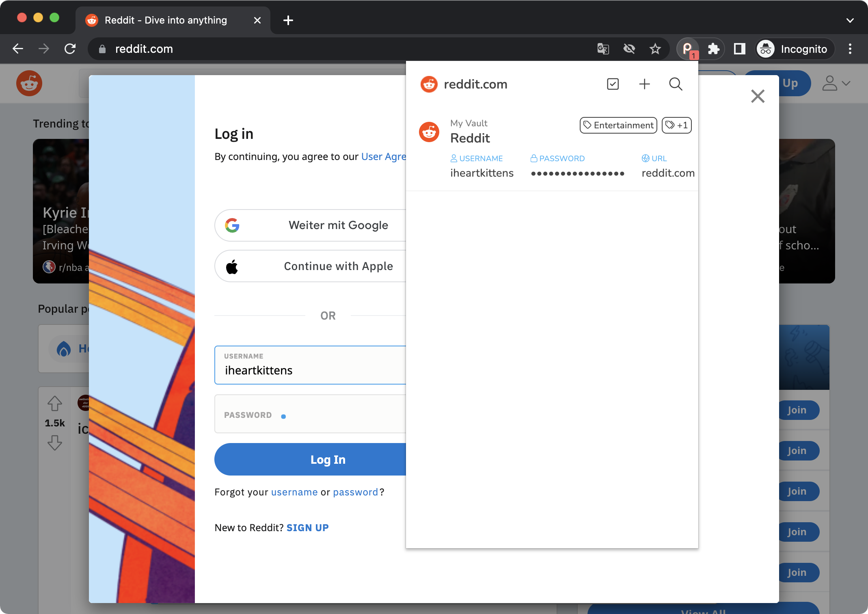Click the blue Log In button

click(x=310, y=459)
